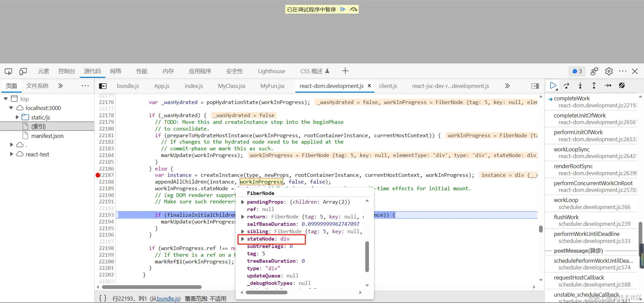Expand the static/js folder
The image size is (644, 303).
17,117
